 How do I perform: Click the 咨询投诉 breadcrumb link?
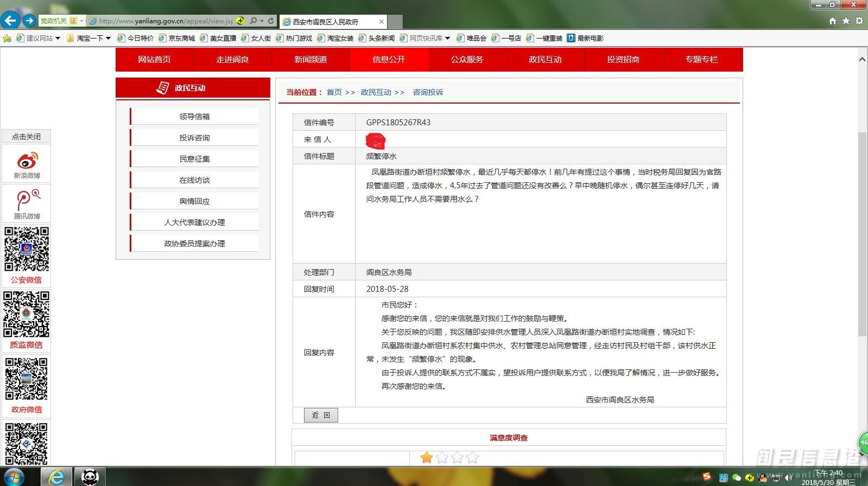428,92
